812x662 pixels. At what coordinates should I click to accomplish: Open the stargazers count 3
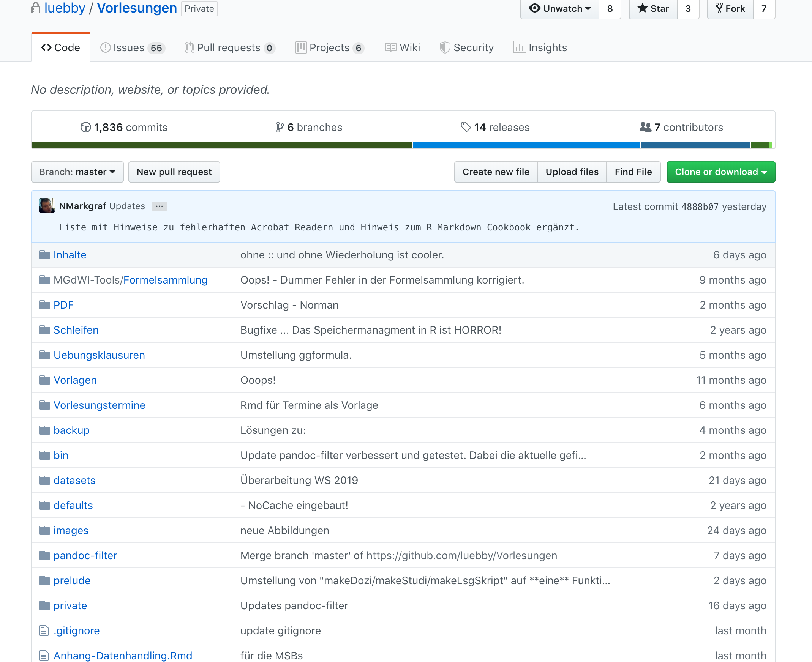688,9
